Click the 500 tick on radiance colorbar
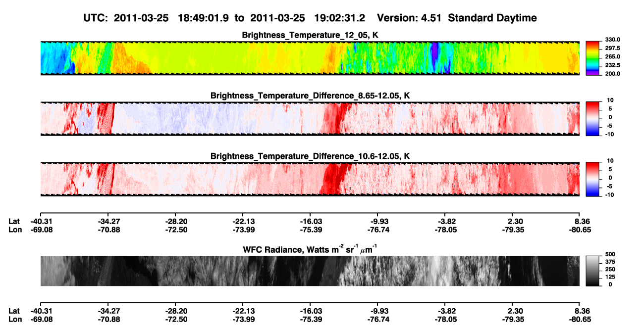 tap(610, 255)
